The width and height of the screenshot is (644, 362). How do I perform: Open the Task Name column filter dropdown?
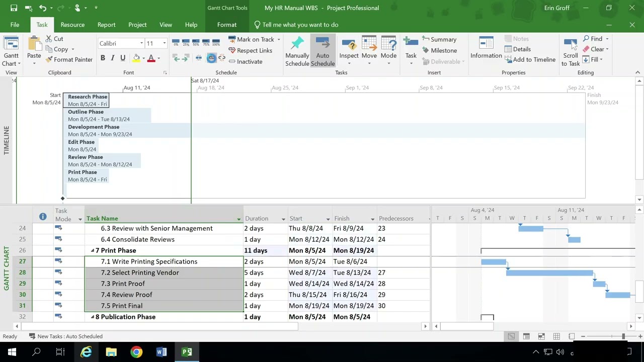tap(239, 219)
